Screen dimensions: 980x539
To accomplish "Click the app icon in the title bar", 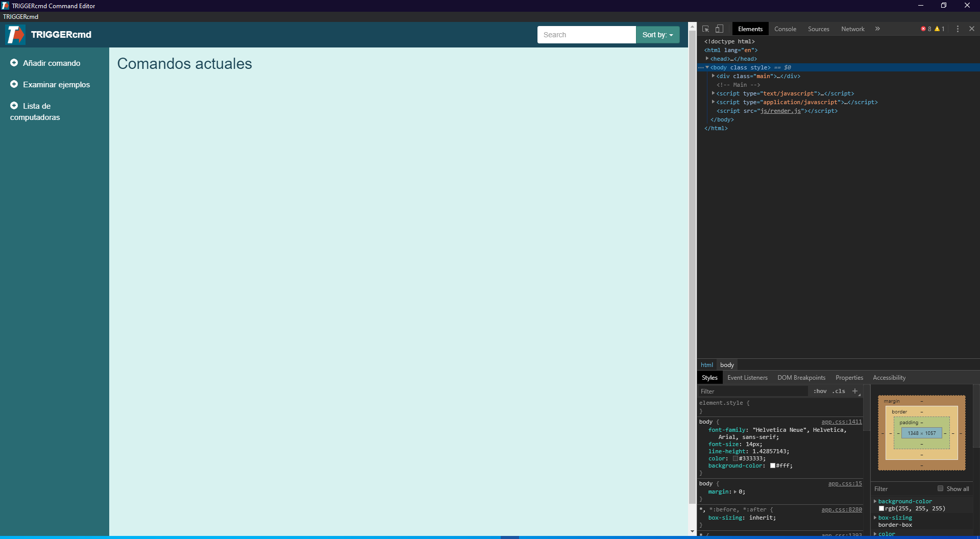I will coord(5,6).
